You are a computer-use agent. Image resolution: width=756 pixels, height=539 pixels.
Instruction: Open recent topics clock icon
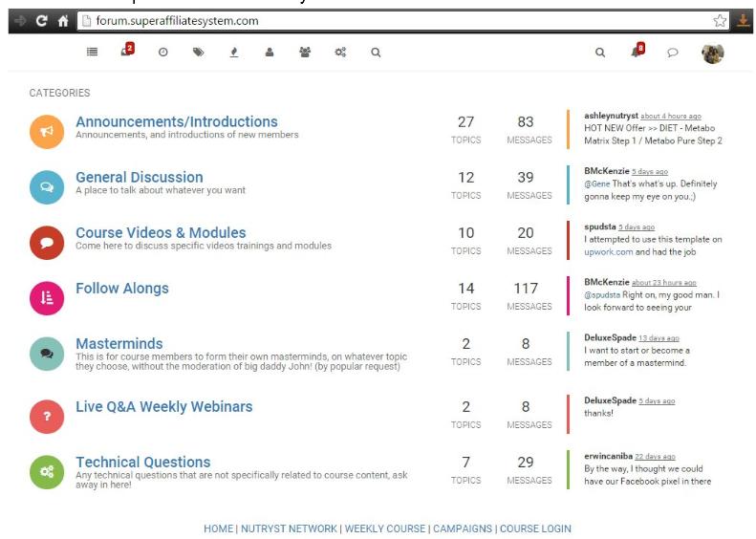click(x=163, y=52)
